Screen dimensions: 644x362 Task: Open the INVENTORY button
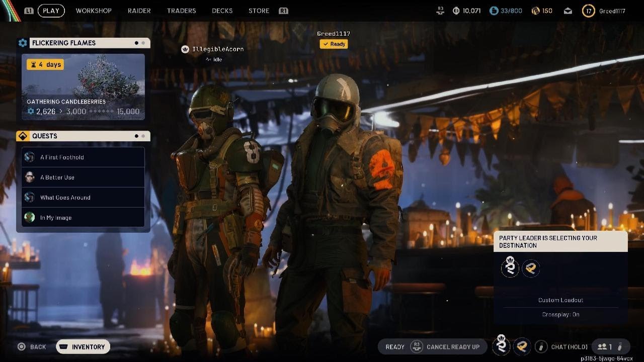click(x=83, y=347)
